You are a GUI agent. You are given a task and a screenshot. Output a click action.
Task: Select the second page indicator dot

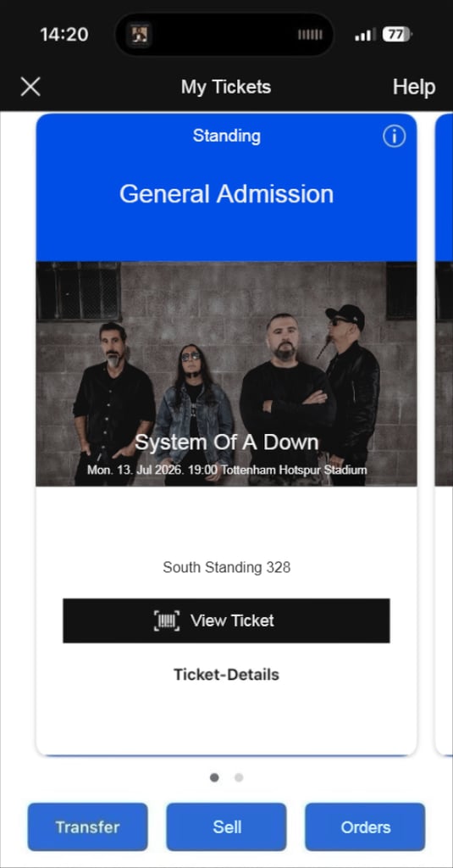239,778
